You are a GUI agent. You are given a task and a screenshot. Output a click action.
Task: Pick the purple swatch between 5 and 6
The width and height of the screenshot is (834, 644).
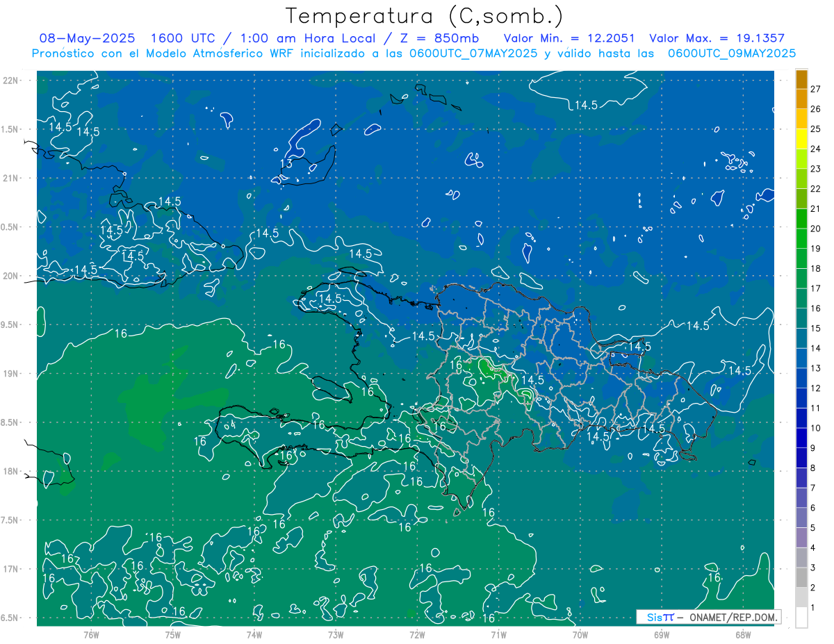(x=801, y=518)
